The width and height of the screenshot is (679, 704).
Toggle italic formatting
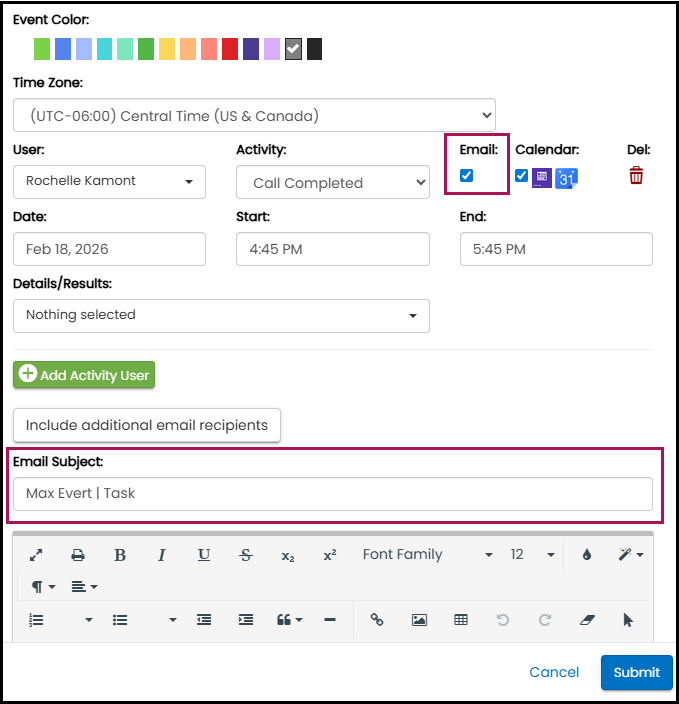(162, 555)
